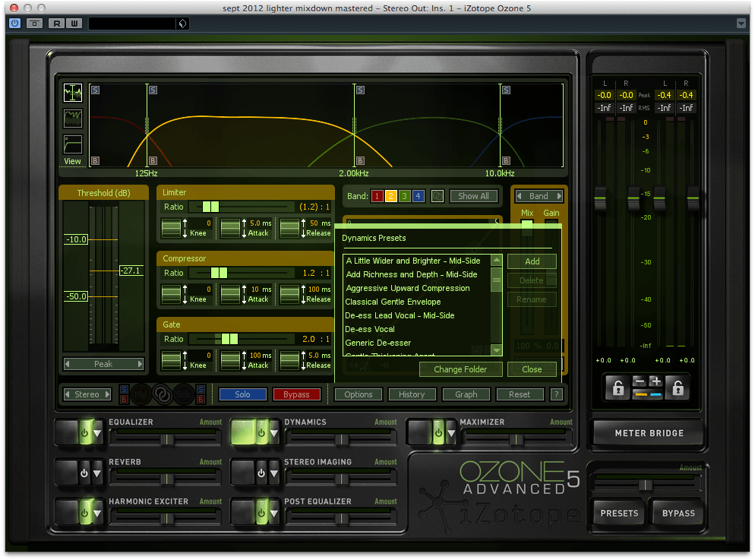Bypass the band starting at the 2.00kHz crossover
The height and width of the screenshot is (560, 755).
coord(360,160)
